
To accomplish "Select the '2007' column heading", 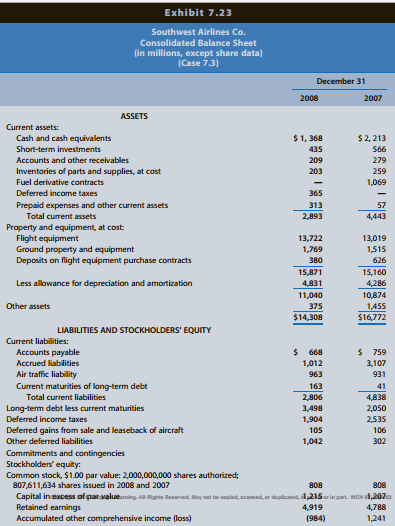I will point(373,98).
